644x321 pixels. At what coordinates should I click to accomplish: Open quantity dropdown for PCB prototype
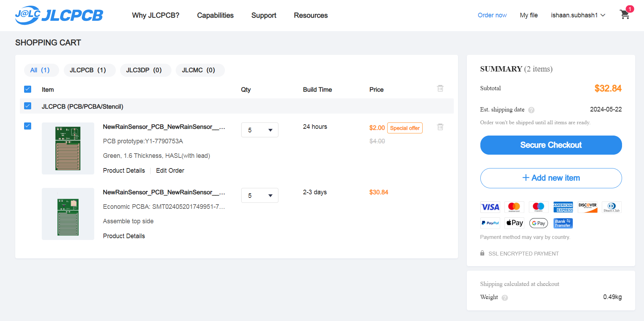(260, 130)
